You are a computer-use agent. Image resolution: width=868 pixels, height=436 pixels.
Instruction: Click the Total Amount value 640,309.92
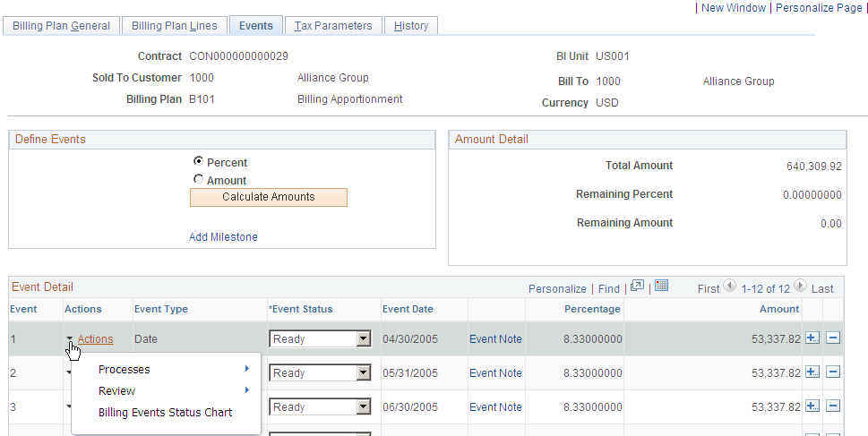coord(813,166)
